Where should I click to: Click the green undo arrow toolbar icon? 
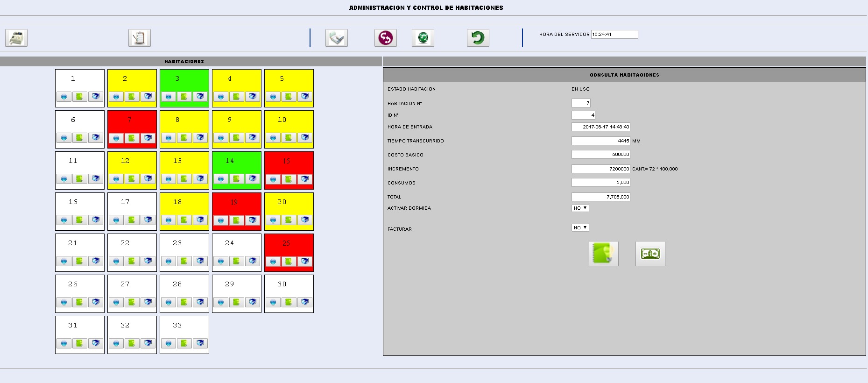tap(478, 38)
